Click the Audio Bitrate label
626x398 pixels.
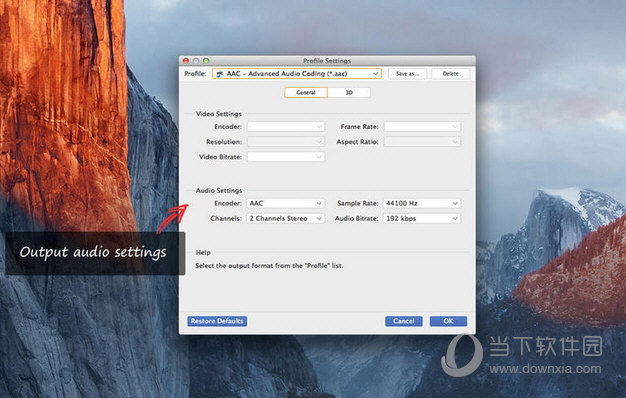click(357, 218)
